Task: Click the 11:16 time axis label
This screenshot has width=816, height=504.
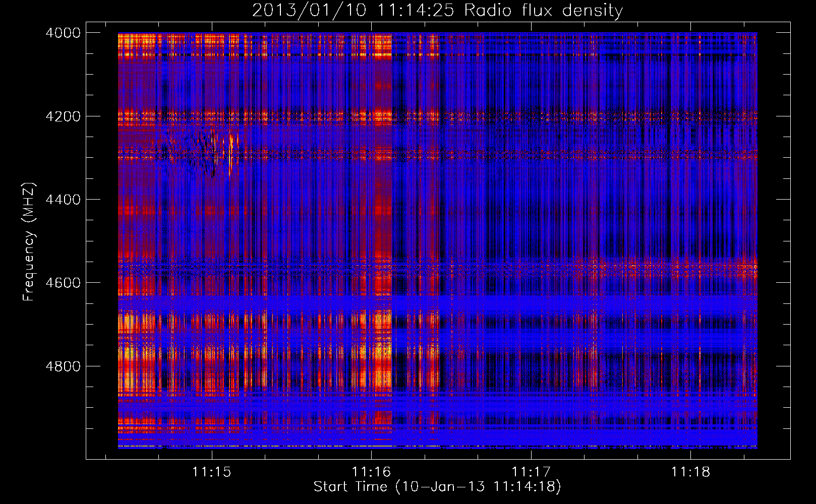Action: pyautogui.click(x=371, y=472)
